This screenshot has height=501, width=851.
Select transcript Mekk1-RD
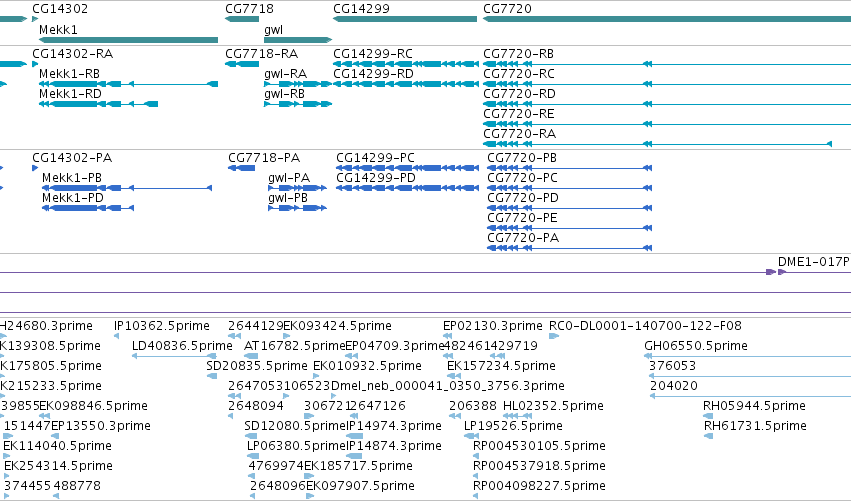click(71, 94)
